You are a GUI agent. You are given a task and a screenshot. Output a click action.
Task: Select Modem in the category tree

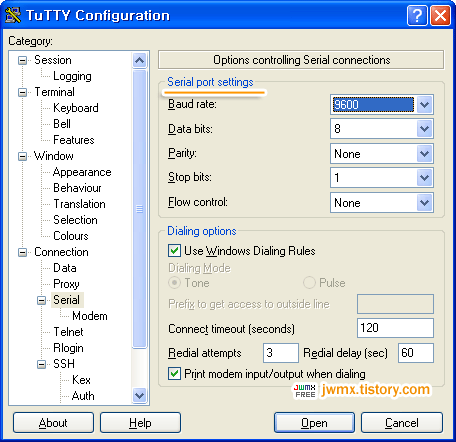click(x=90, y=316)
